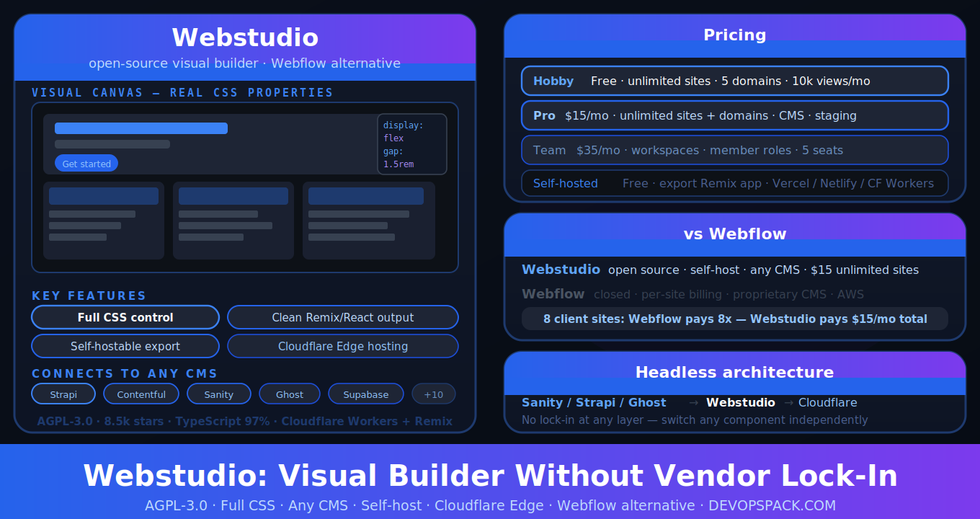Click the 'vs Webflow' panel header

click(735, 234)
